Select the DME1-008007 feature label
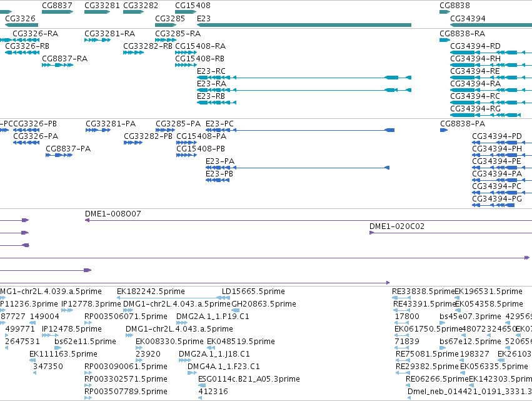This screenshot has width=532, height=401. [113, 214]
